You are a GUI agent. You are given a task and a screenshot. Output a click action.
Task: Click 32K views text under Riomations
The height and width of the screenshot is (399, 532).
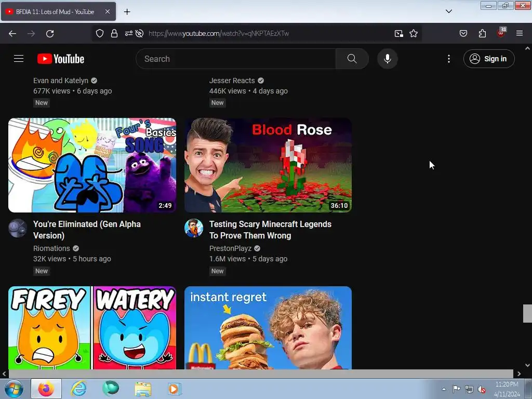49,259
